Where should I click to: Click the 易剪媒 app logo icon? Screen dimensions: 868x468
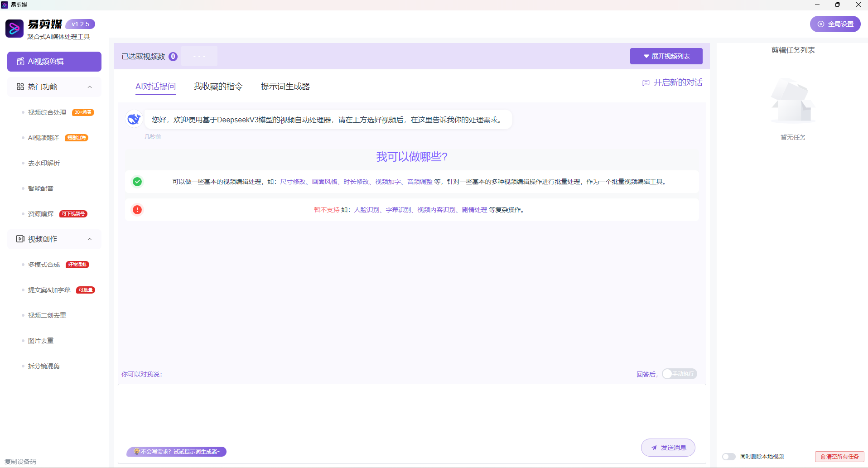(14, 29)
